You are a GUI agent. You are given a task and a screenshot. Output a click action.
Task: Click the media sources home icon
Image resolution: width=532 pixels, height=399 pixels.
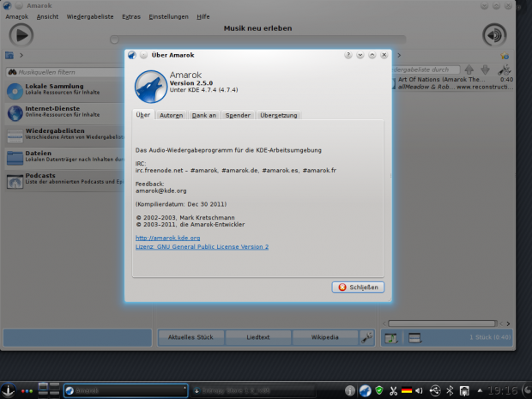9,55
